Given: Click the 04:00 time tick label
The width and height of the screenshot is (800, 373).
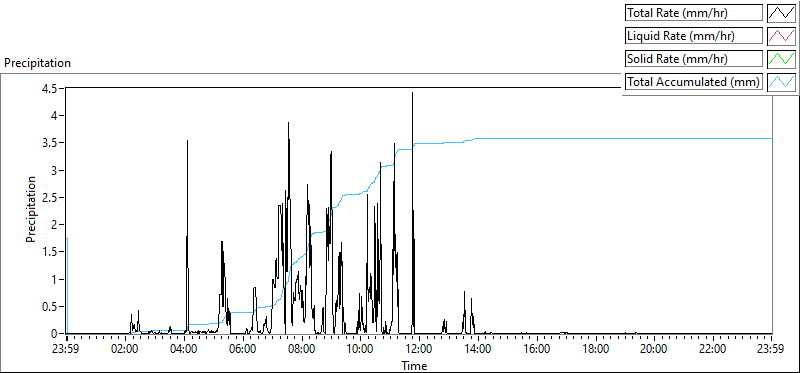Looking at the screenshot, I should pyautogui.click(x=184, y=350).
